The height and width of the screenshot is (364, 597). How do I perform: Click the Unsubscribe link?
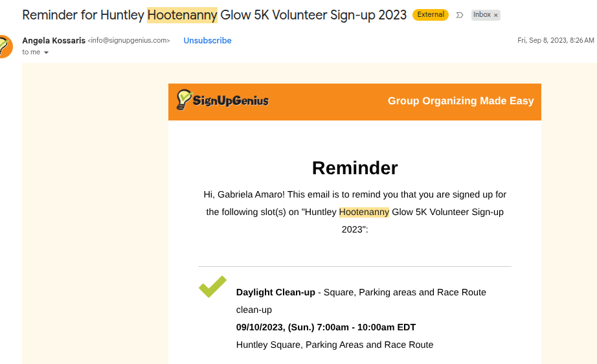point(207,40)
